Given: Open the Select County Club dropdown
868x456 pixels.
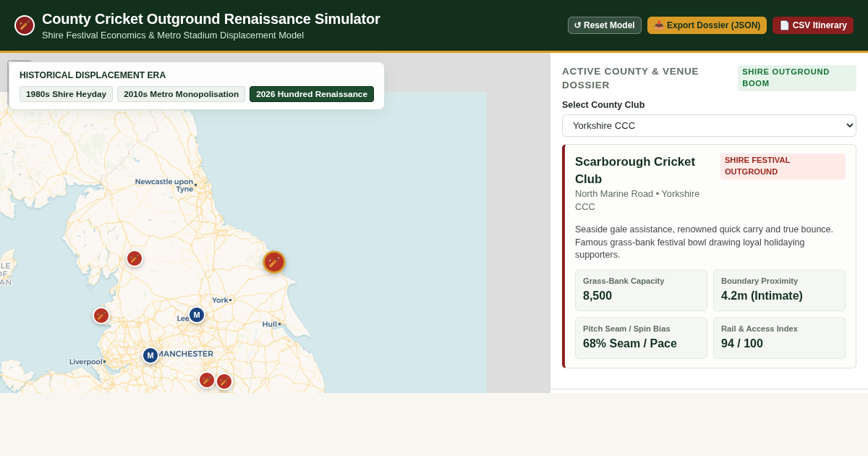Looking at the screenshot, I should pyautogui.click(x=709, y=125).
